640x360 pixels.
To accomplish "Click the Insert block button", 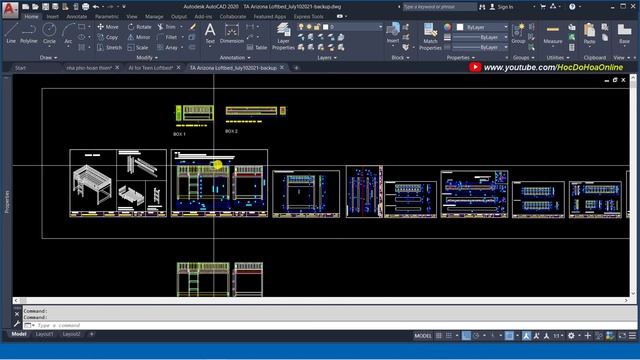I will [393, 33].
